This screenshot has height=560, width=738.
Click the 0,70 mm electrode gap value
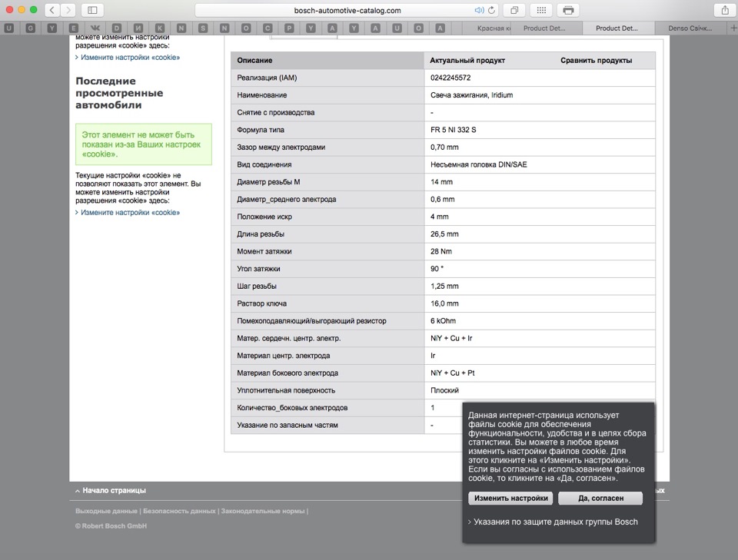pos(444,147)
